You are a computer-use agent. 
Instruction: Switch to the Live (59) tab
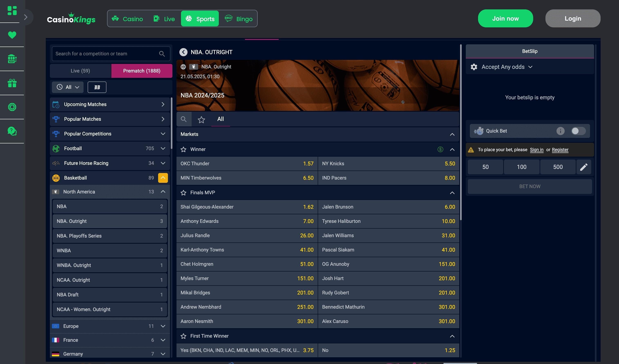(x=80, y=71)
